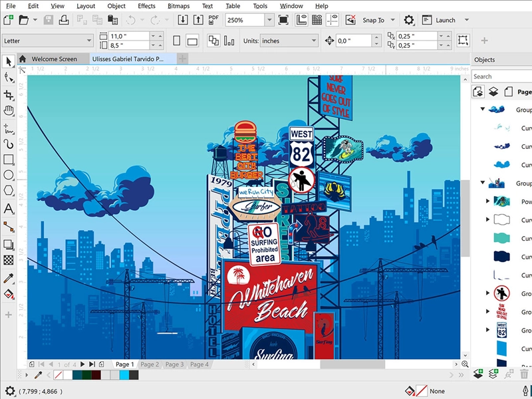Expand the Snap To dropdown arrow
The height and width of the screenshot is (399, 532).
point(393,20)
